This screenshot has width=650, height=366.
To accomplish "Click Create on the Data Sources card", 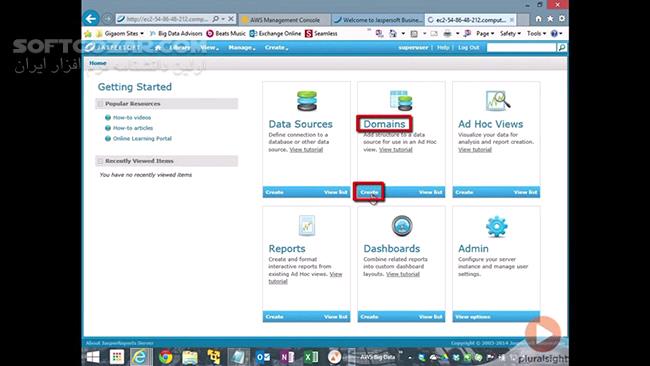I will (274, 192).
